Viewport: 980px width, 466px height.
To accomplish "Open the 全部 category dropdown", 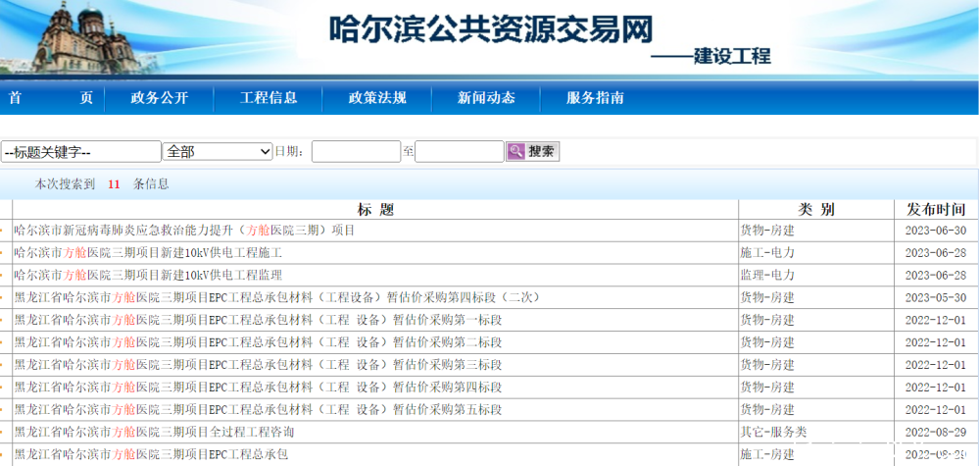I will point(218,151).
